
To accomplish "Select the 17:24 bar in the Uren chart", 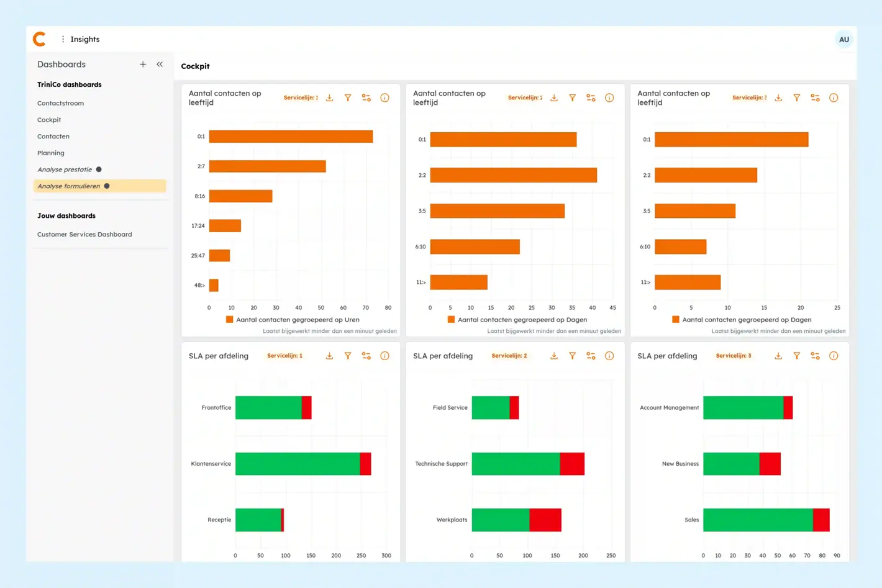I will [225, 226].
